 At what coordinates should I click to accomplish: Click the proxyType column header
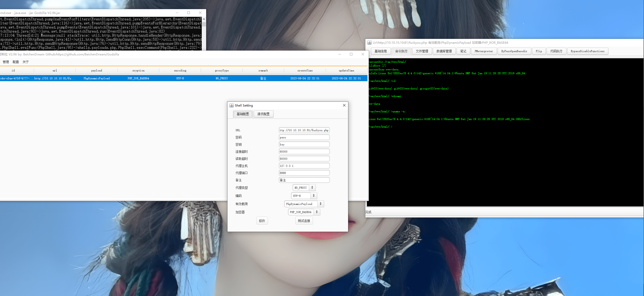(222, 70)
